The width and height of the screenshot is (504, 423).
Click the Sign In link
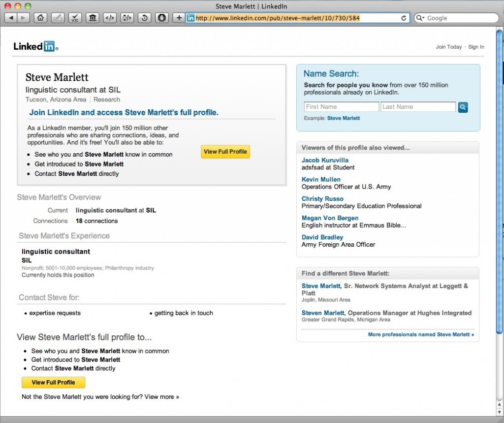[476, 47]
